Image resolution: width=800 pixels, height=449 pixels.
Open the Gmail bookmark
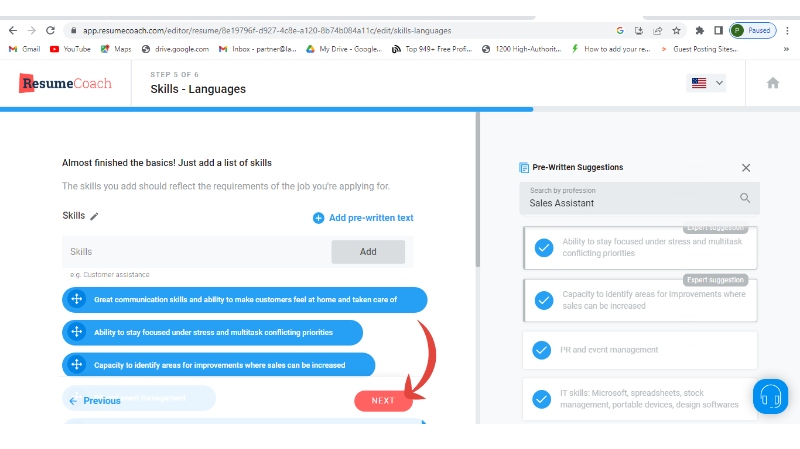click(24, 49)
